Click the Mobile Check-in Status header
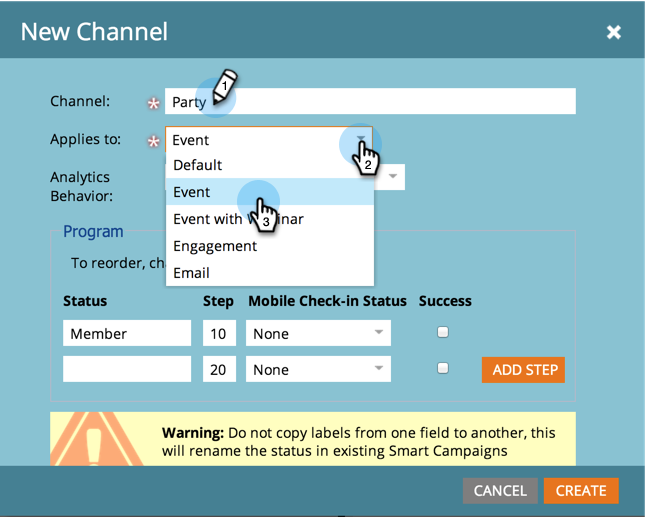 tap(327, 301)
